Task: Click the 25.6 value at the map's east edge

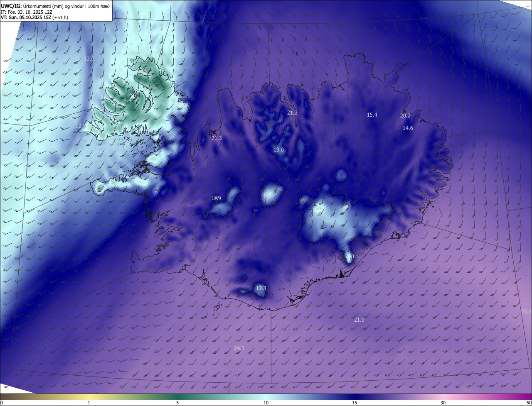Action: coord(526,311)
